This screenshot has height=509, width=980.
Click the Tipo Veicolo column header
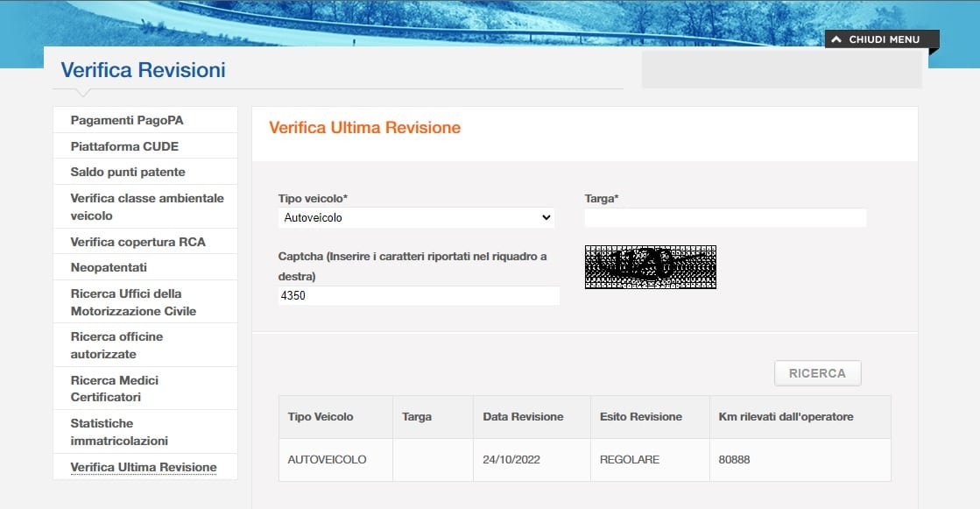point(335,417)
